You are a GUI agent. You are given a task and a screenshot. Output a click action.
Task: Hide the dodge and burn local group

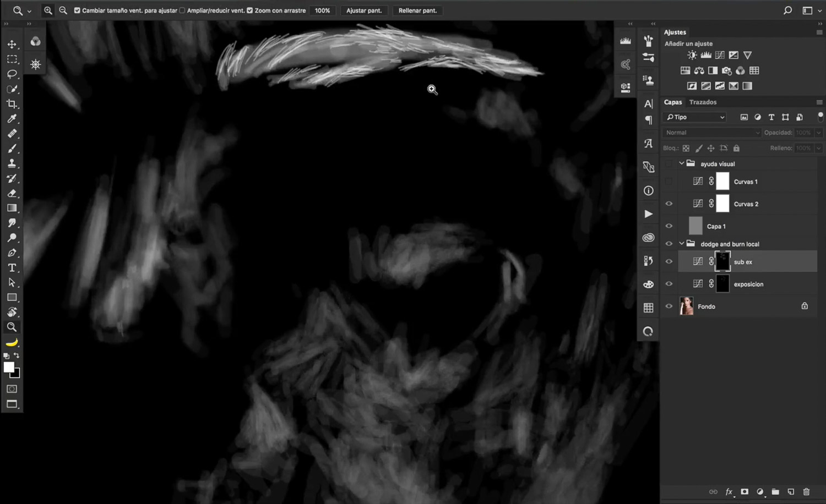[x=669, y=244]
